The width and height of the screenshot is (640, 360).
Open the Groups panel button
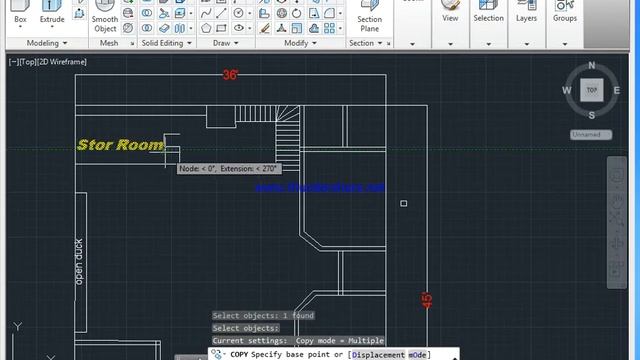point(564,11)
